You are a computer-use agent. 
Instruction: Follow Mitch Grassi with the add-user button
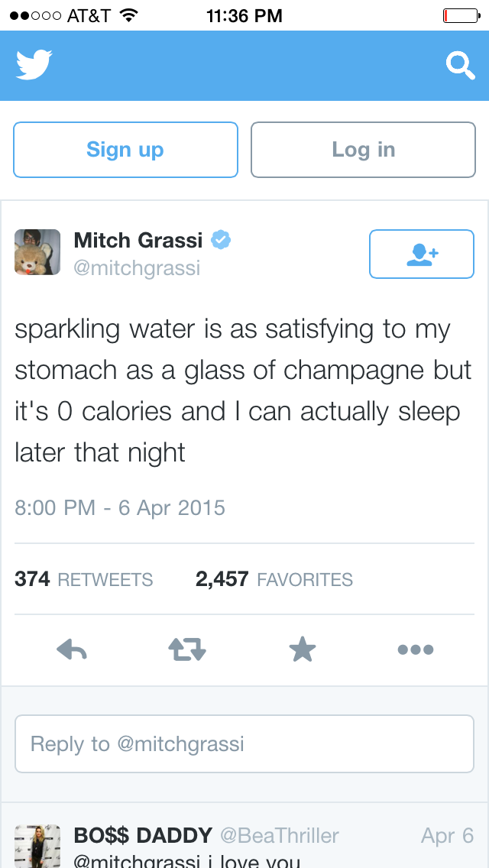(421, 254)
